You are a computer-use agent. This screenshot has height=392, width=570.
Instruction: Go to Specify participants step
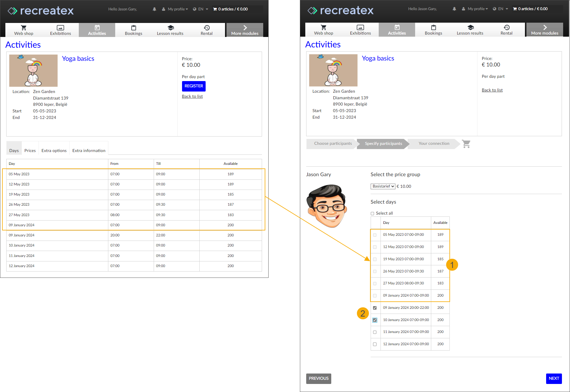[x=383, y=144]
